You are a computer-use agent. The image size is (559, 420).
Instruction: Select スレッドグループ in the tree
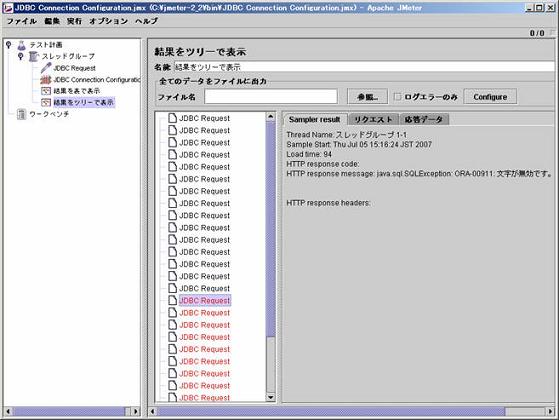(68, 56)
